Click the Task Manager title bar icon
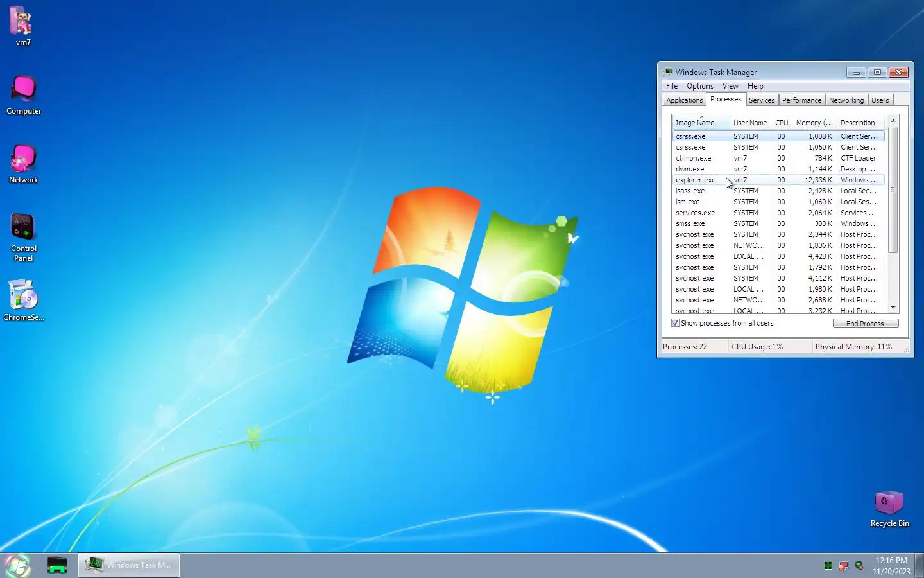The width and height of the screenshot is (924, 578). pos(668,72)
